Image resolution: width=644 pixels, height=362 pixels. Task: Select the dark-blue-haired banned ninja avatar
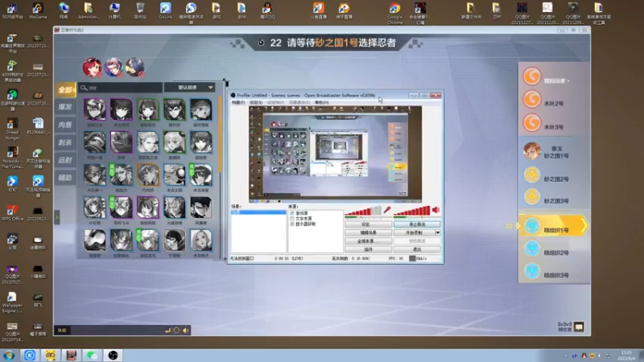pyautogui.click(x=134, y=68)
